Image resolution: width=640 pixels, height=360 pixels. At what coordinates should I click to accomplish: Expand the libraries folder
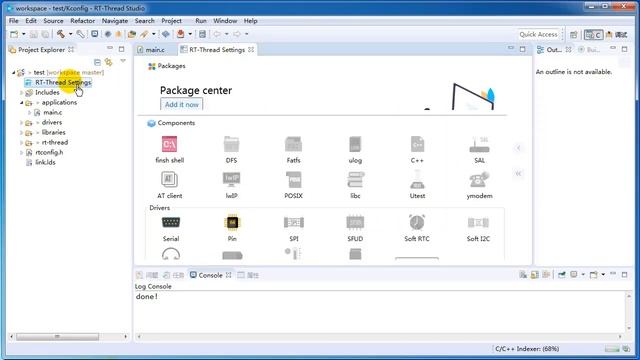coord(22,133)
